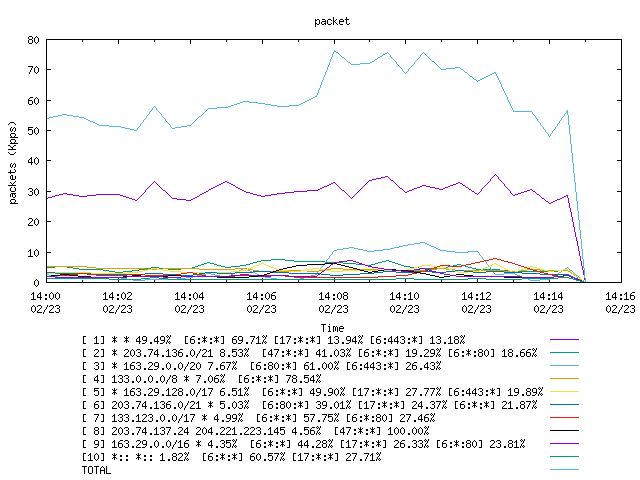
Task: Click the 14:10 02/23 time label
Action: 404,302
